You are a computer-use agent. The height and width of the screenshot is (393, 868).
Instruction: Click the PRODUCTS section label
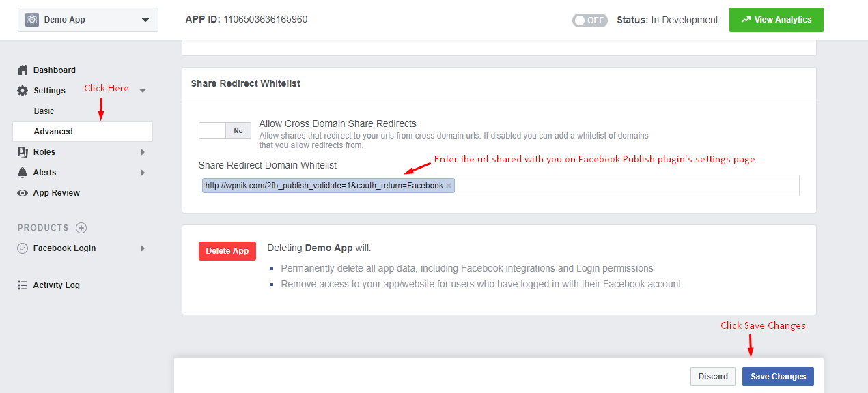[x=43, y=228]
